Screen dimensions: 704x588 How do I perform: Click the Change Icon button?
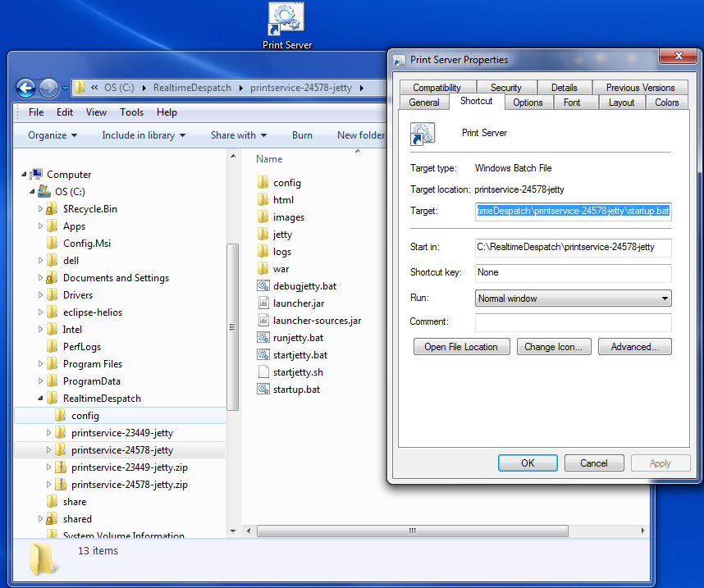(x=554, y=346)
